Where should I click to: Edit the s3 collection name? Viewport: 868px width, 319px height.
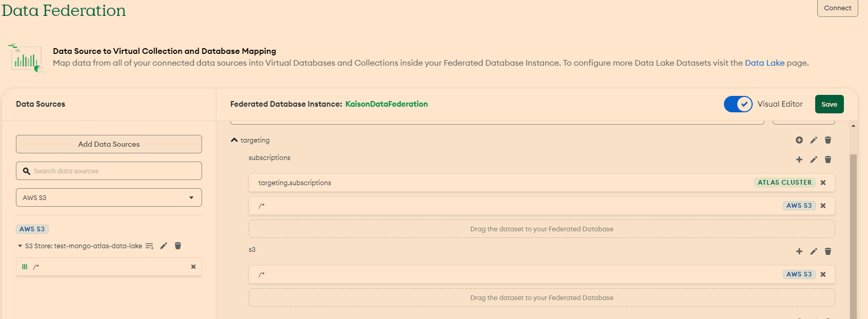click(814, 251)
